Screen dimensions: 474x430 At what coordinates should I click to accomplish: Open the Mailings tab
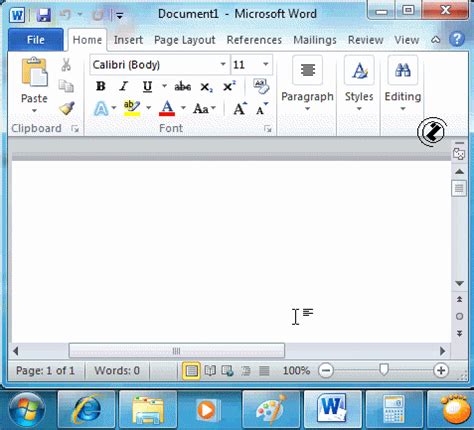(x=315, y=40)
